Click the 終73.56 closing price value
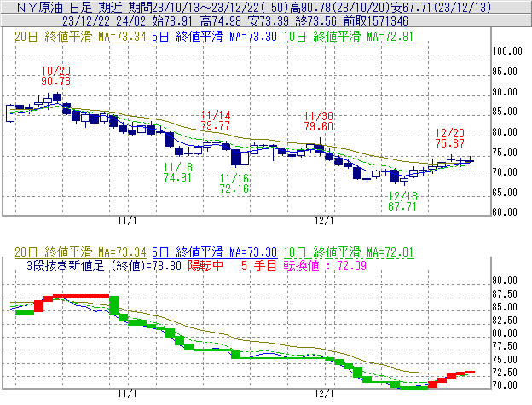The width and height of the screenshot is (532, 405). click(x=315, y=21)
